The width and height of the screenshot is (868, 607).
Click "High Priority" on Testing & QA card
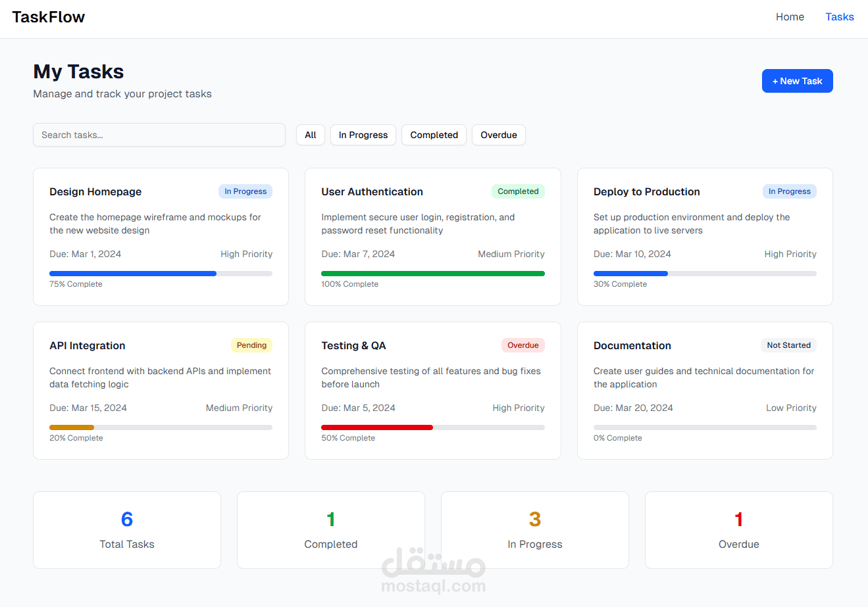tap(519, 408)
